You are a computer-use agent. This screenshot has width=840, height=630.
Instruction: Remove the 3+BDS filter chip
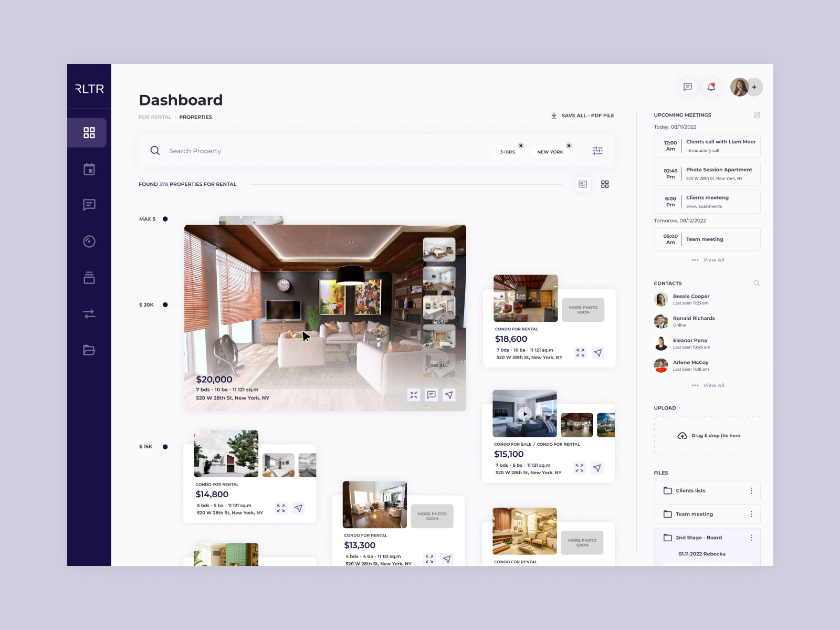pos(521,145)
